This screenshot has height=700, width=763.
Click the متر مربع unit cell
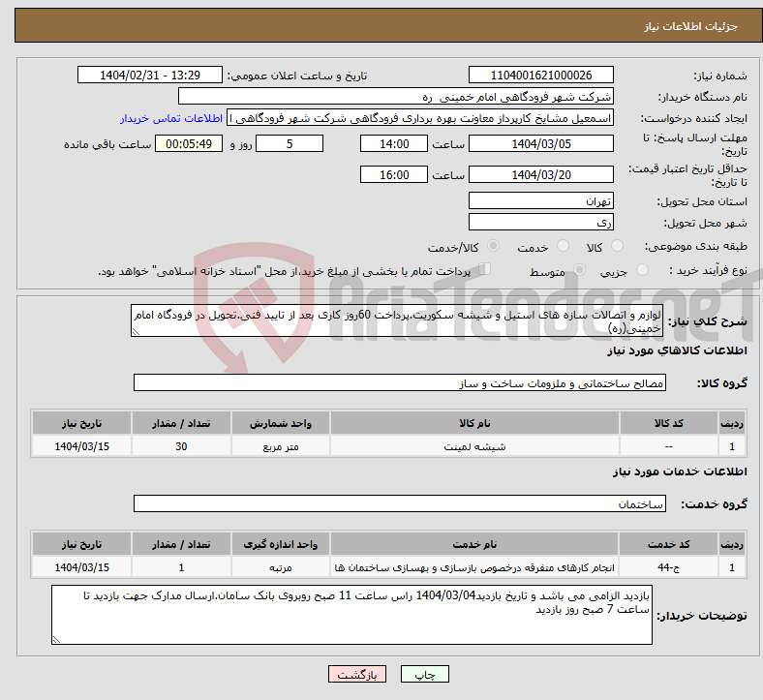(x=281, y=446)
